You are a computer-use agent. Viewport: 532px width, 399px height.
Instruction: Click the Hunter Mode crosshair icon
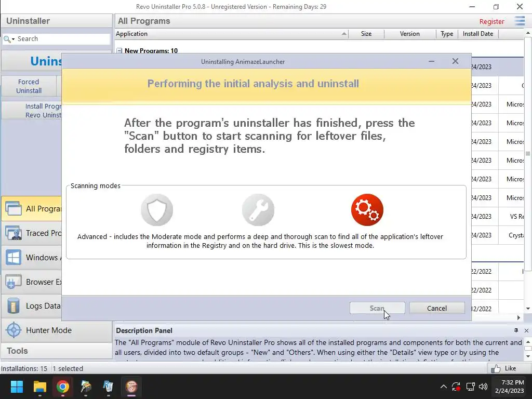[14, 330]
